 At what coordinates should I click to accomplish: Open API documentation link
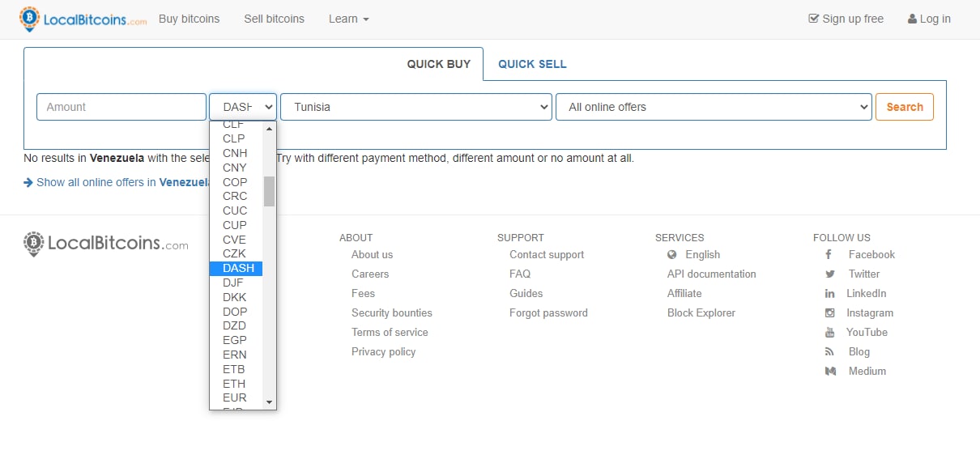[x=712, y=274]
